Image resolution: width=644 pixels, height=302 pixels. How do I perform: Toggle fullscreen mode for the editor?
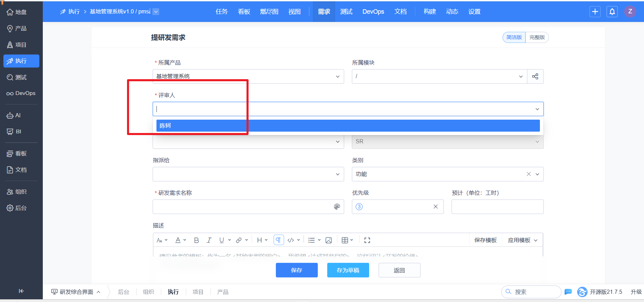click(x=367, y=240)
